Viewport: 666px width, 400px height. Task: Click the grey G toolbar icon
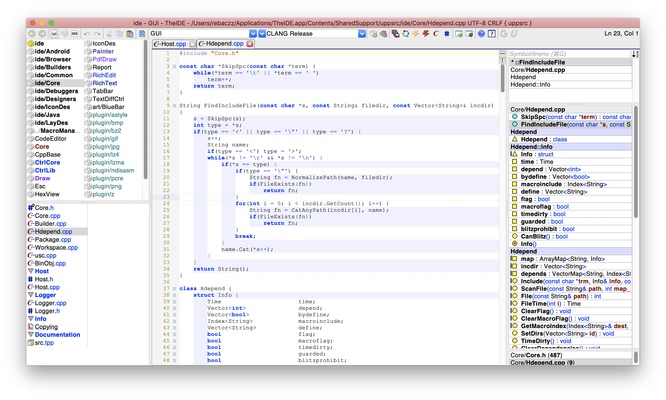(504, 34)
